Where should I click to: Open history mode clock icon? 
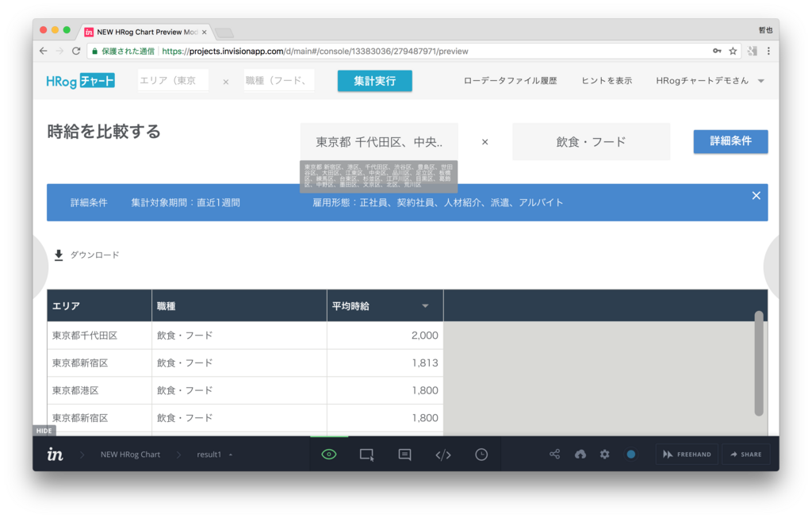481,455
